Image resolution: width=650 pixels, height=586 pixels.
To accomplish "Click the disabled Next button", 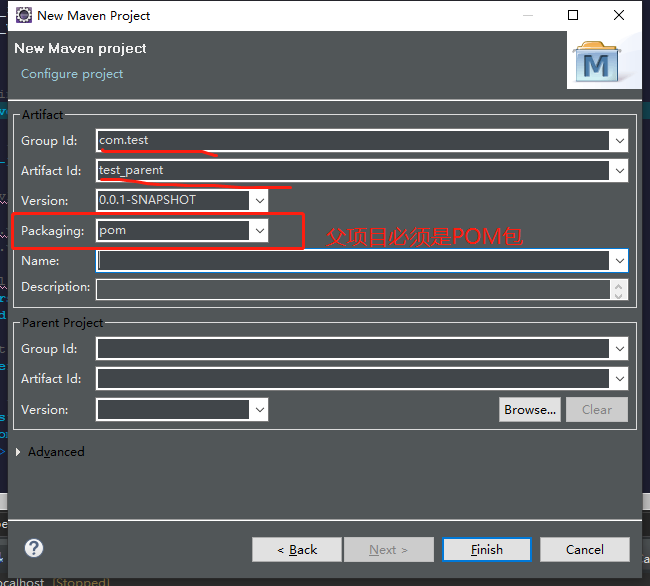I will 388,550.
